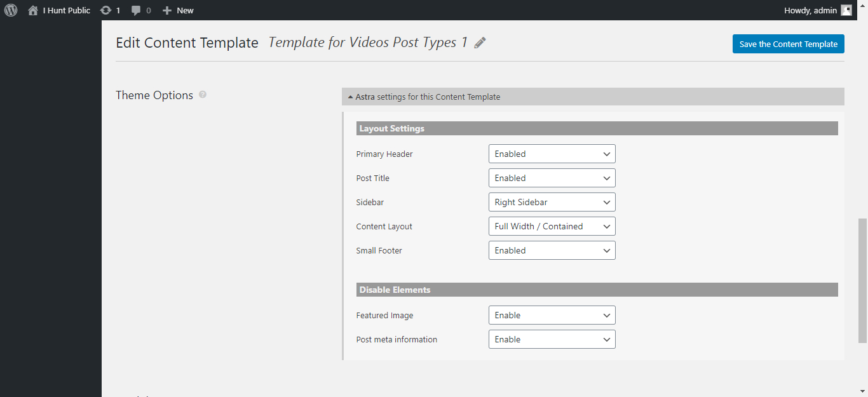Open the Post meta information dropdown

pyautogui.click(x=552, y=339)
